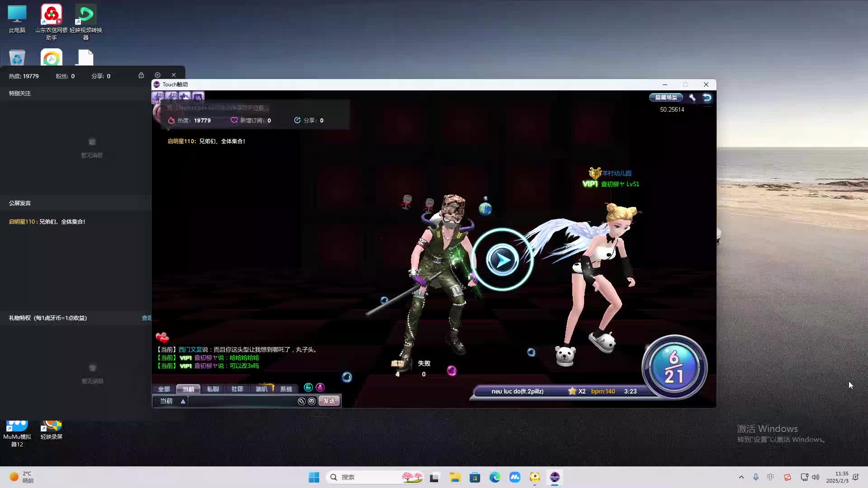868x488 pixels.
Task: Open Microsoft Edge from the taskbar
Action: tap(495, 477)
